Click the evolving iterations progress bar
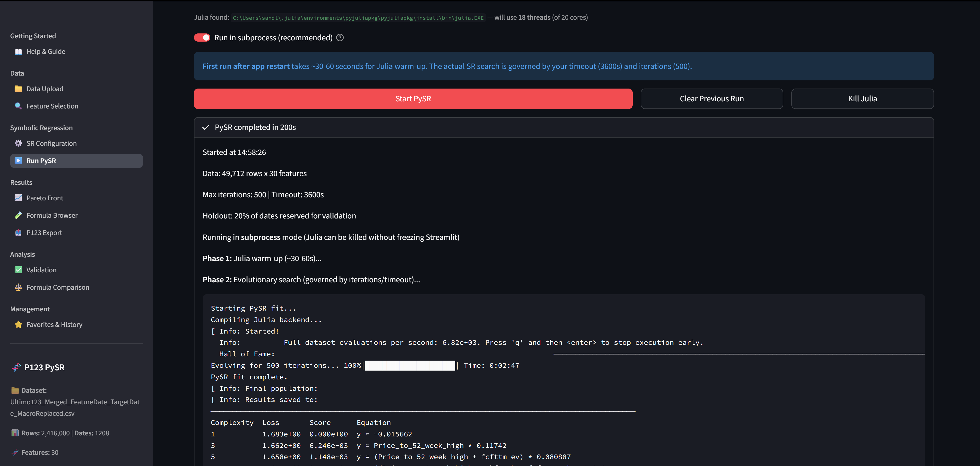Image resolution: width=980 pixels, height=466 pixels. 410,365
